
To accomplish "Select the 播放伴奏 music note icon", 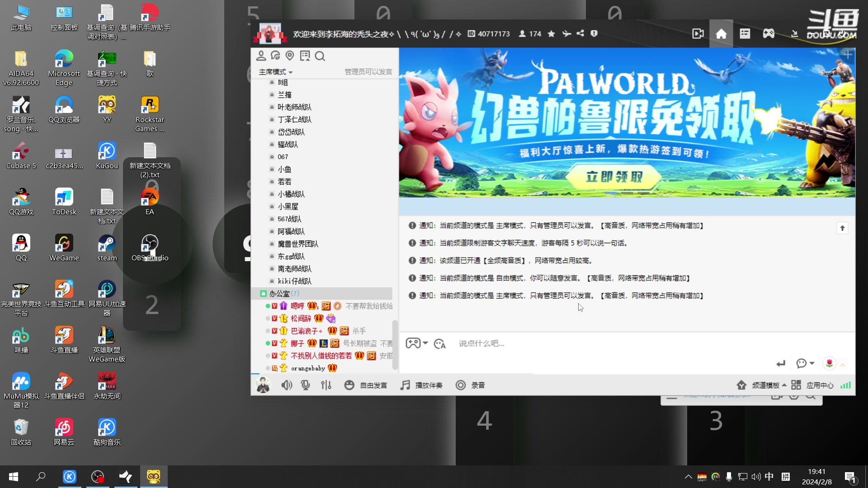I will [x=405, y=385].
